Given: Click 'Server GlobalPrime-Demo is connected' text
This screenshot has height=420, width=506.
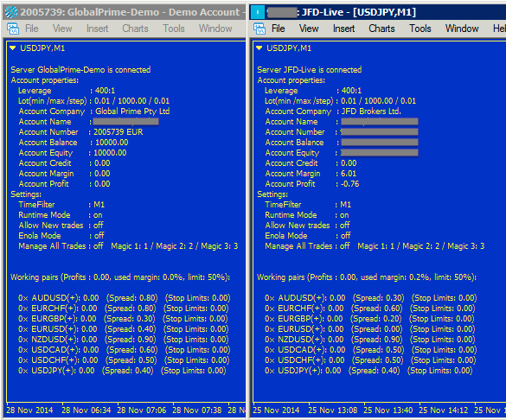Looking at the screenshot, I should pyautogui.click(x=80, y=70).
